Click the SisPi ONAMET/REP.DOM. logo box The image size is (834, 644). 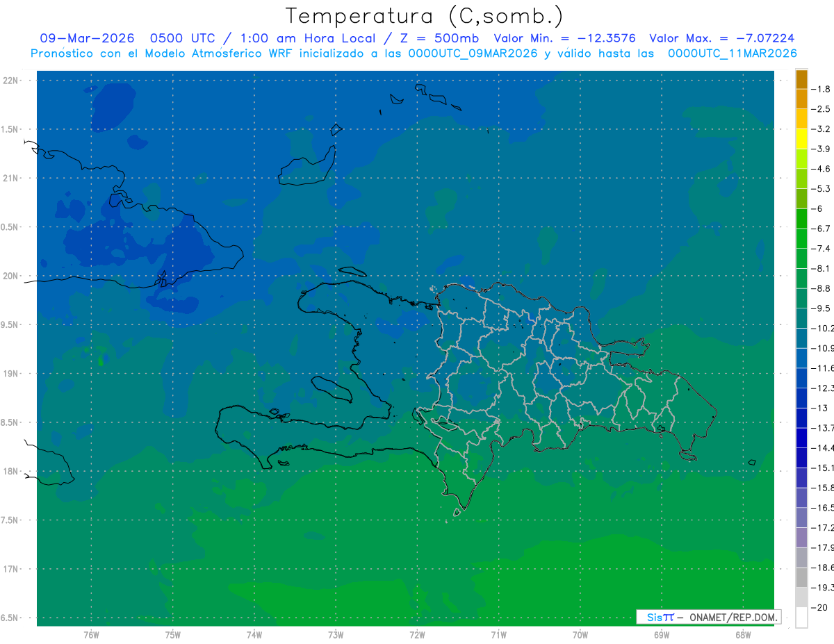coord(709,617)
